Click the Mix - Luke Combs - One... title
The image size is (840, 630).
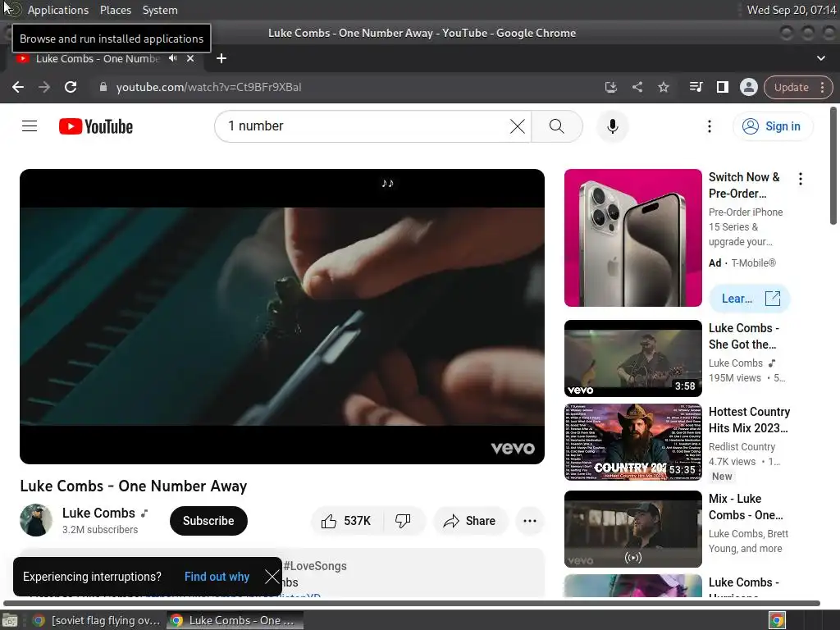point(745,507)
